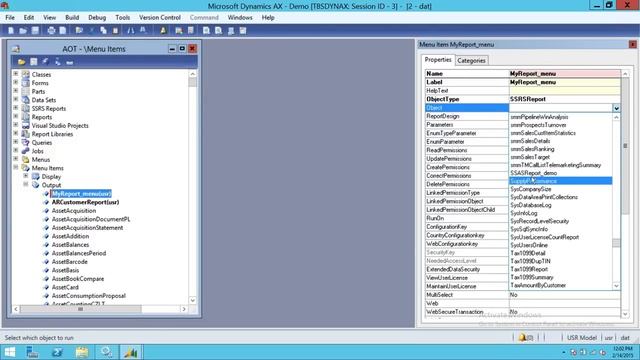The height and width of the screenshot is (360, 640).
Task: Click the yellow folder icon in AOT toolbar
Action: 21,62
